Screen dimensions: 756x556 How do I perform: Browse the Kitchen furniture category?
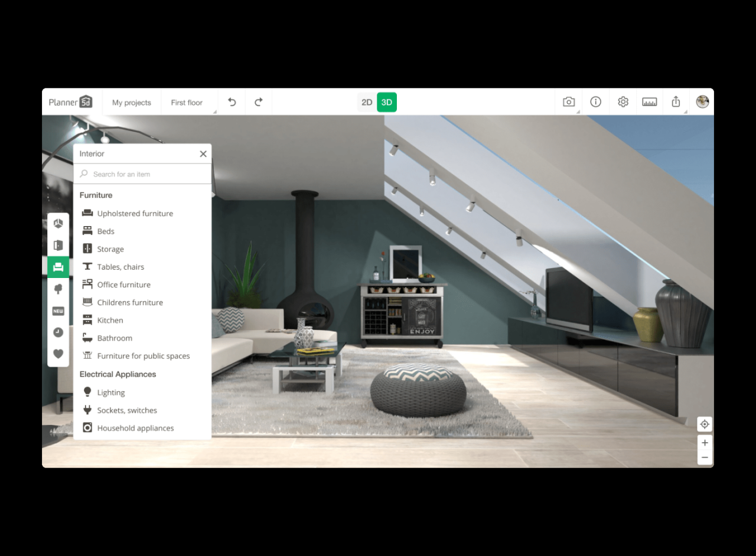(109, 320)
